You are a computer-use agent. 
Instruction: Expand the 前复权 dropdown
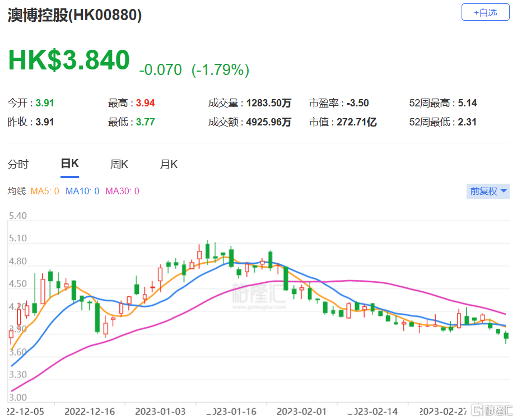488,191
